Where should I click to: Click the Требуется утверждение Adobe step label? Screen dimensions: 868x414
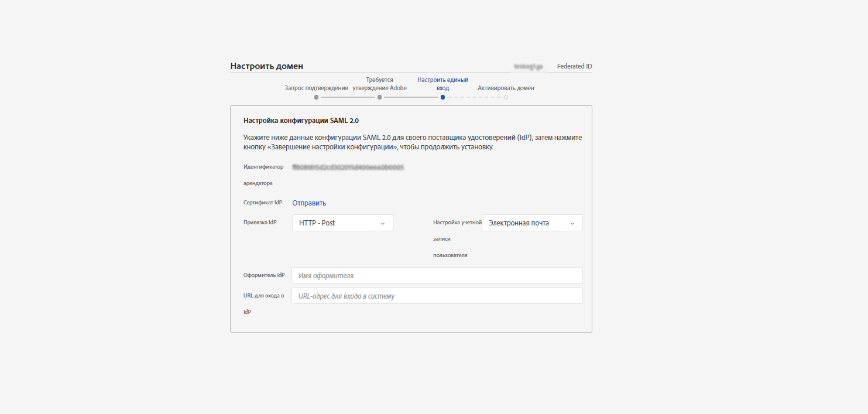(x=379, y=84)
